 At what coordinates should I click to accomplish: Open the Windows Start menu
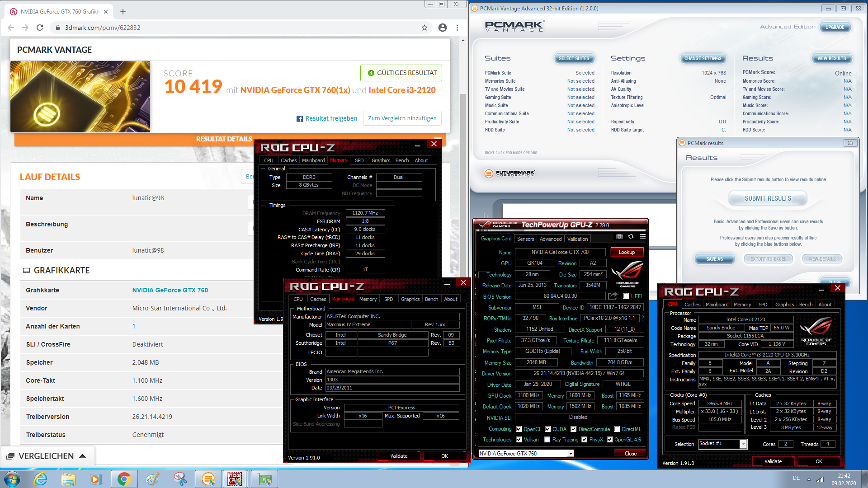(x=12, y=479)
